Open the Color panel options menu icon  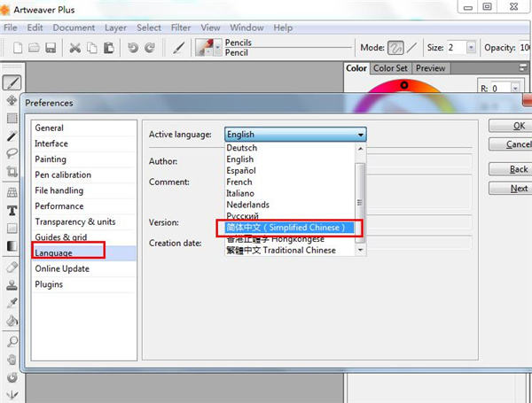(x=523, y=67)
